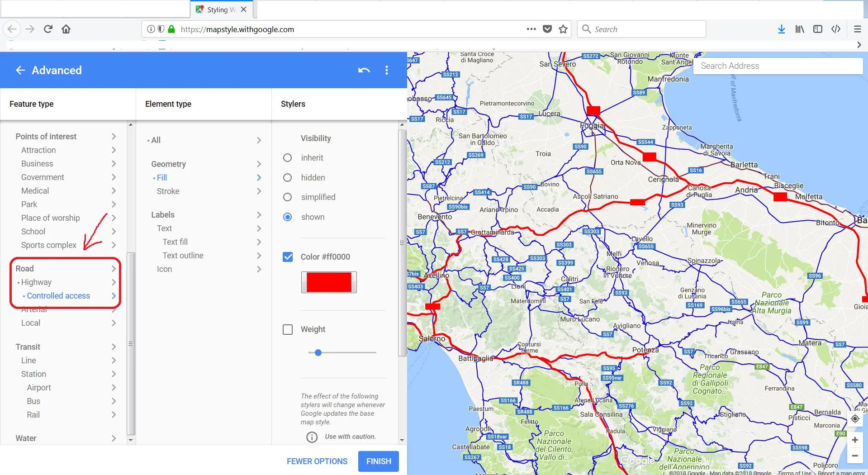868x475 pixels.
Task: Expand the Park feature chevron
Action: [x=114, y=204]
